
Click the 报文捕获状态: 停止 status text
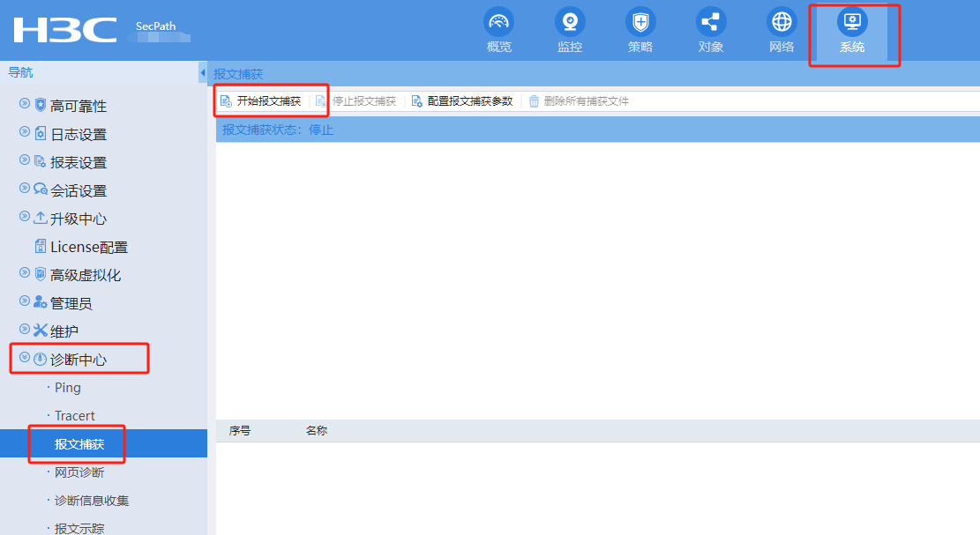pos(278,130)
